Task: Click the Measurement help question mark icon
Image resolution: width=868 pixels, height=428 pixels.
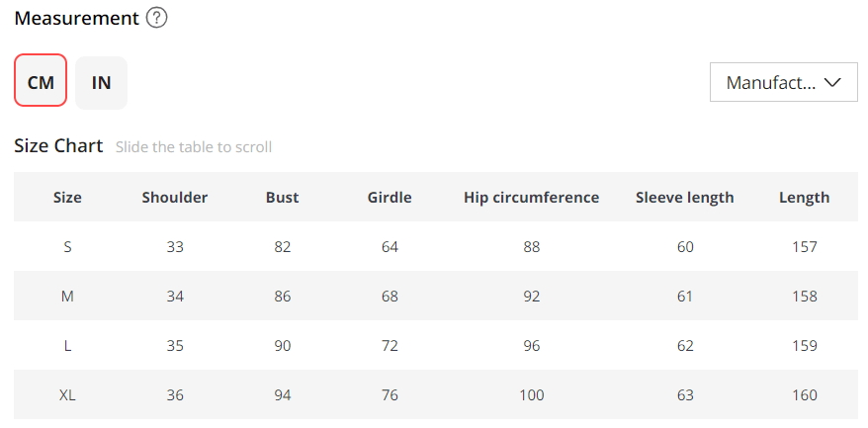Action: click(156, 18)
